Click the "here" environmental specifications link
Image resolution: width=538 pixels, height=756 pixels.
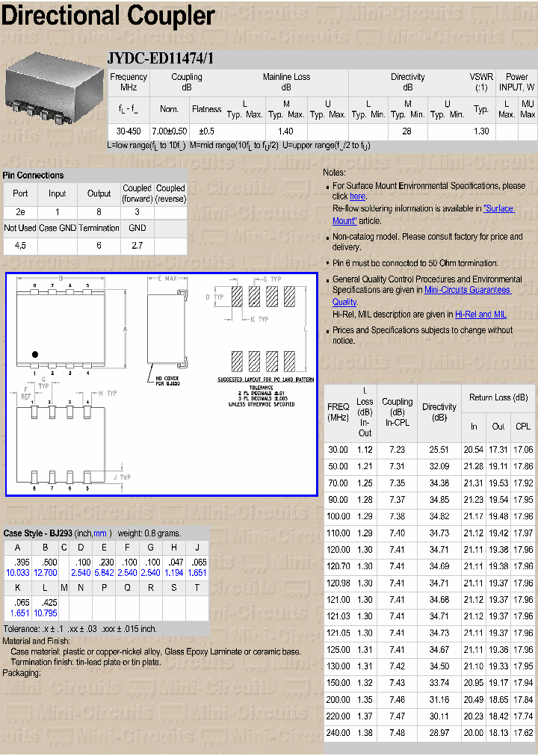(x=358, y=196)
